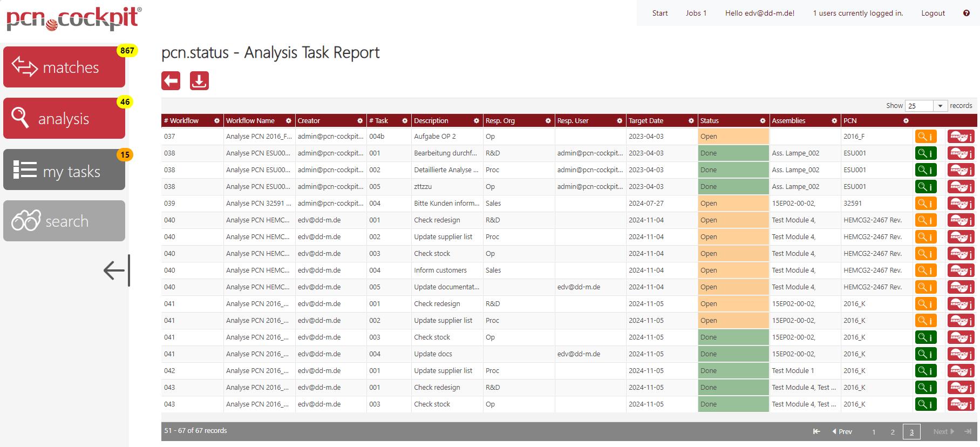Open the matches sidebar tile
The height and width of the screenshot is (447, 980).
(x=64, y=67)
